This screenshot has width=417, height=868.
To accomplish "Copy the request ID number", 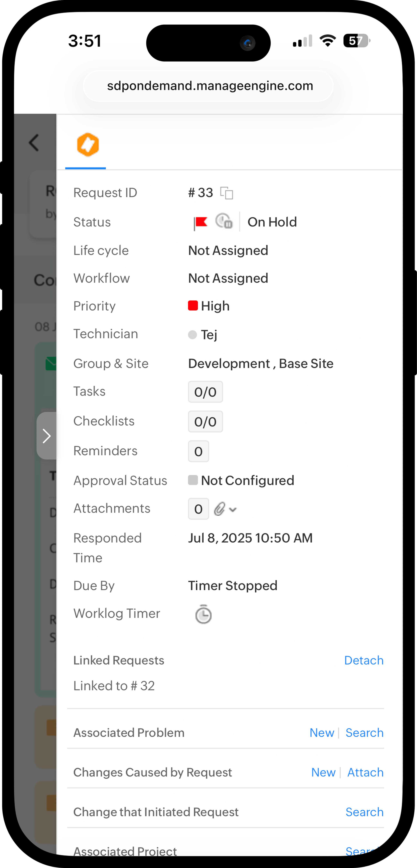I will [x=226, y=193].
